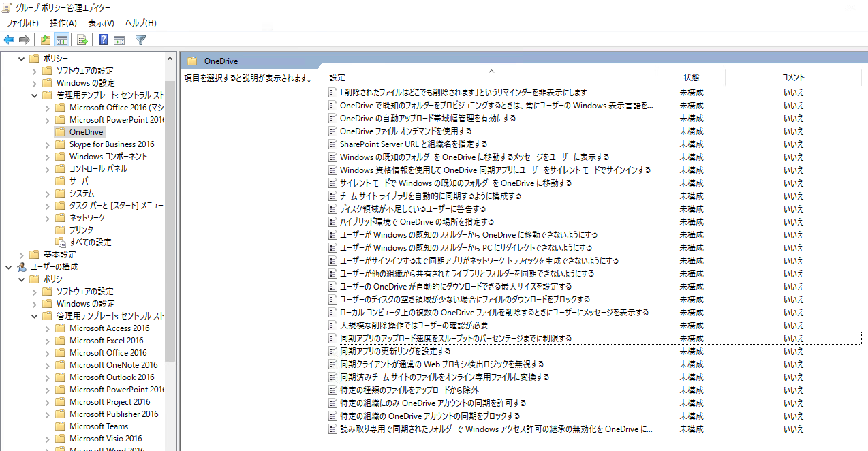868x451 pixels.
Task: Expand the 基本設定 tree node
Action: (22, 255)
